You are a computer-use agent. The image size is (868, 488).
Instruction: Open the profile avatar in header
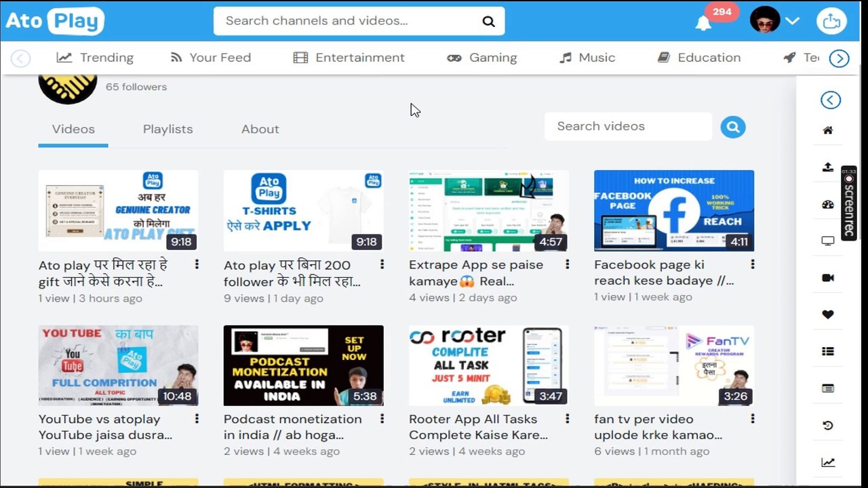(x=765, y=20)
